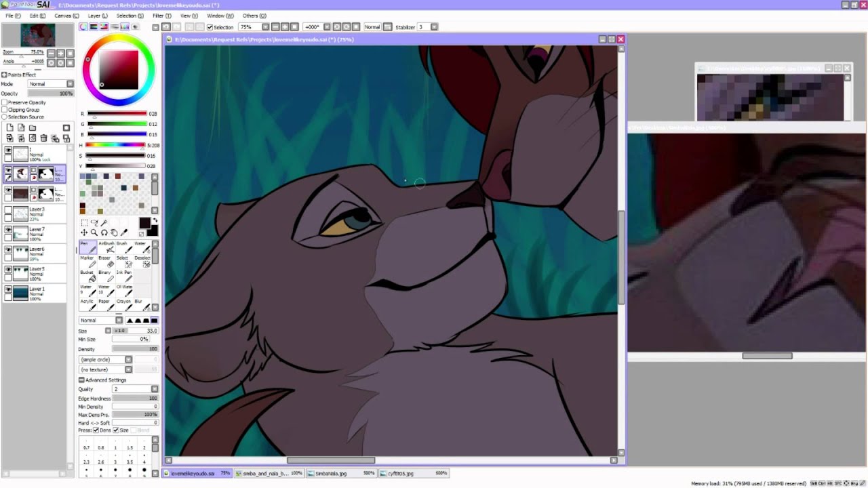This screenshot has height=488, width=868.
Task: Pick the Marker tool
Action: 88,262
